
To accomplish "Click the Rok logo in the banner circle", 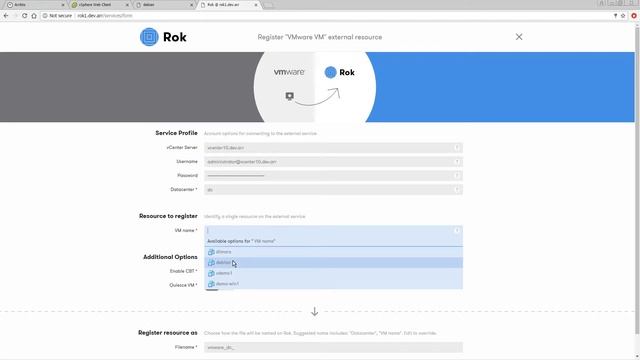I will (x=340, y=72).
